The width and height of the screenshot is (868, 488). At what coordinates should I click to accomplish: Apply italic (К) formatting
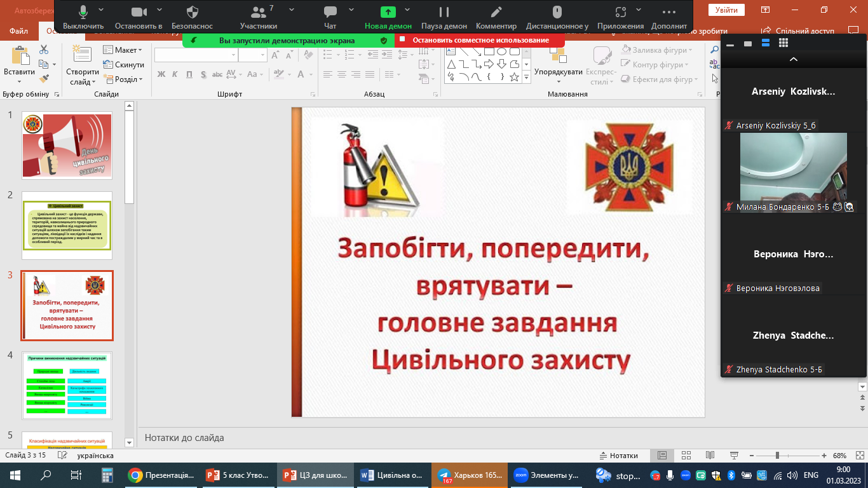(x=175, y=74)
